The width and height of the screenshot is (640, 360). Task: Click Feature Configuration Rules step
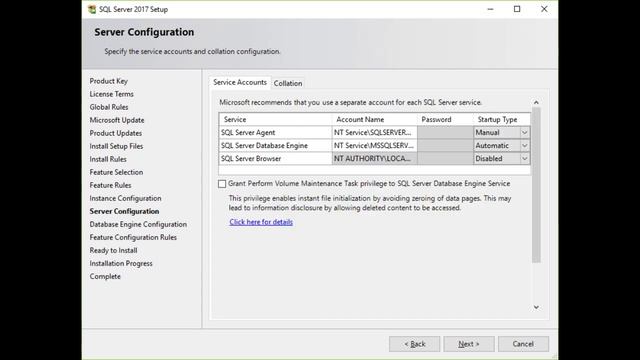pyautogui.click(x=133, y=238)
